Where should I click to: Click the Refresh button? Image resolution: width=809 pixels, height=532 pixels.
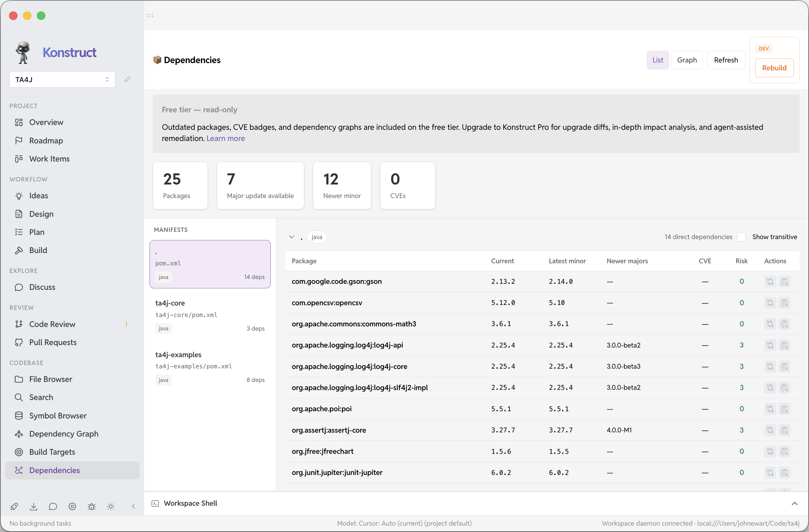(x=726, y=60)
